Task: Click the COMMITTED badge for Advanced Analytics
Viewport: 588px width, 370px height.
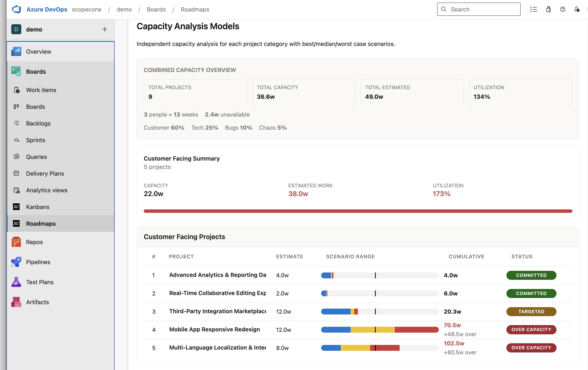Action: (x=531, y=275)
